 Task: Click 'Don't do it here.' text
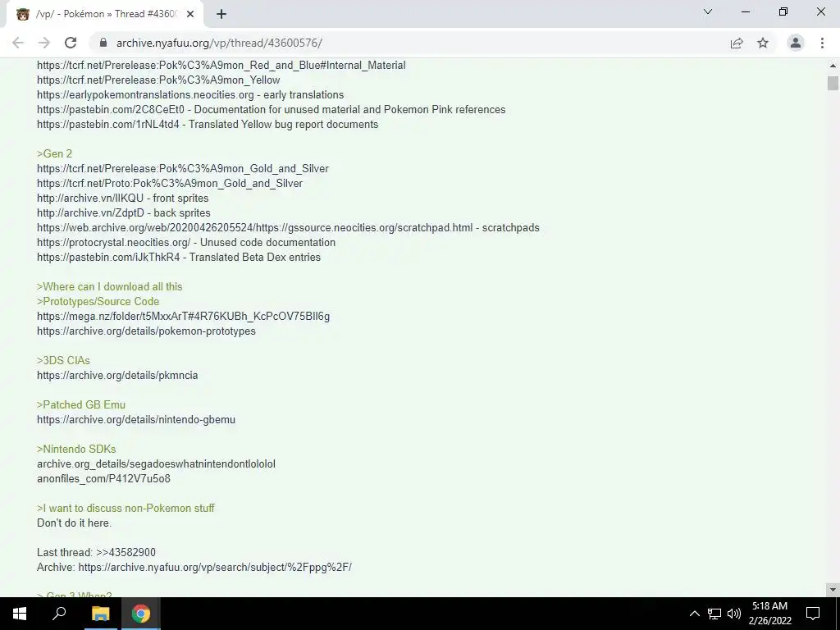click(x=74, y=523)
